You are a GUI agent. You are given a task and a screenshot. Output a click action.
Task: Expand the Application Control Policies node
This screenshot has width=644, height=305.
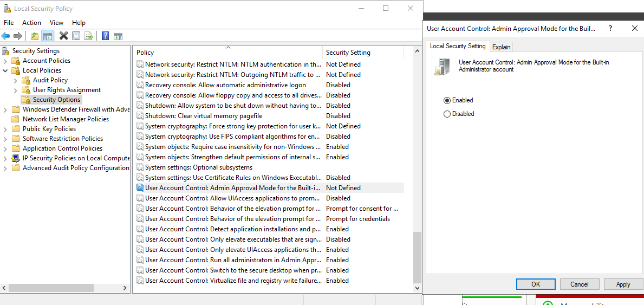(5, 148)
